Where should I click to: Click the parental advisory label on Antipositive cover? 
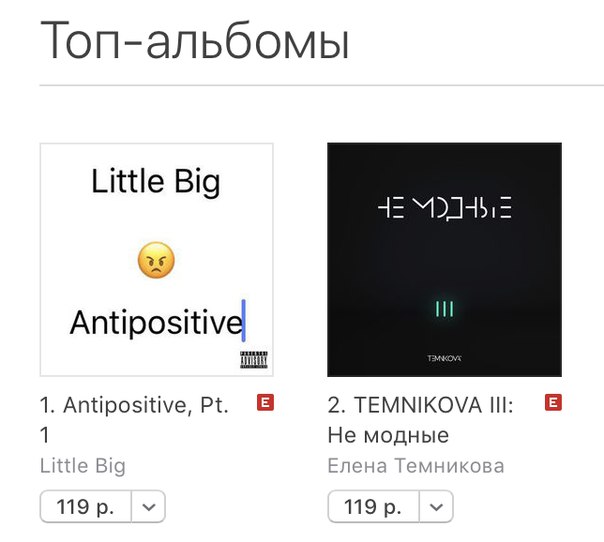tap(254, 360)
